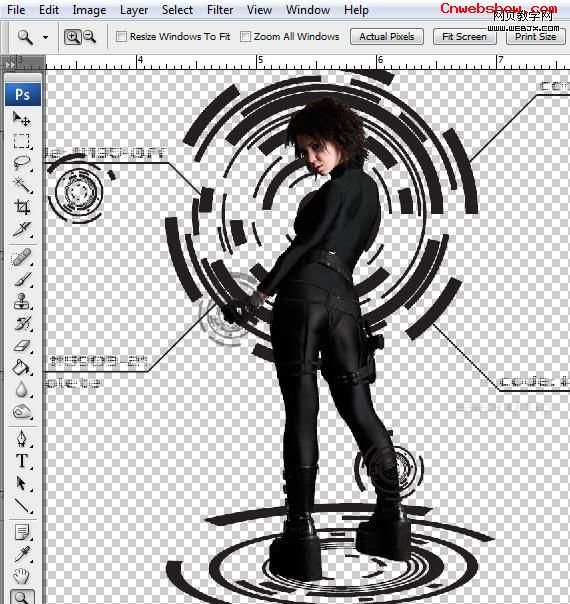Choose Zoom Out mode in options bar
Screen dimensions: 570x604
click(x=90, y=37)
